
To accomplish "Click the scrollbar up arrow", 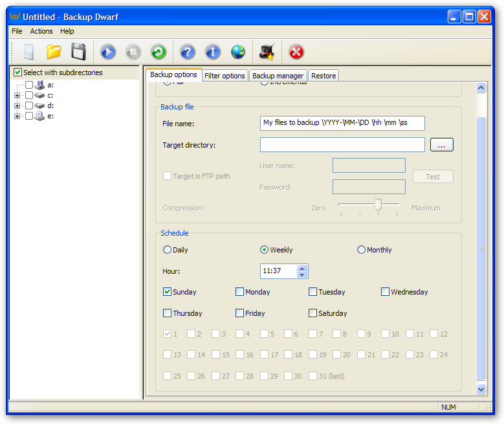I will [481, 88].
